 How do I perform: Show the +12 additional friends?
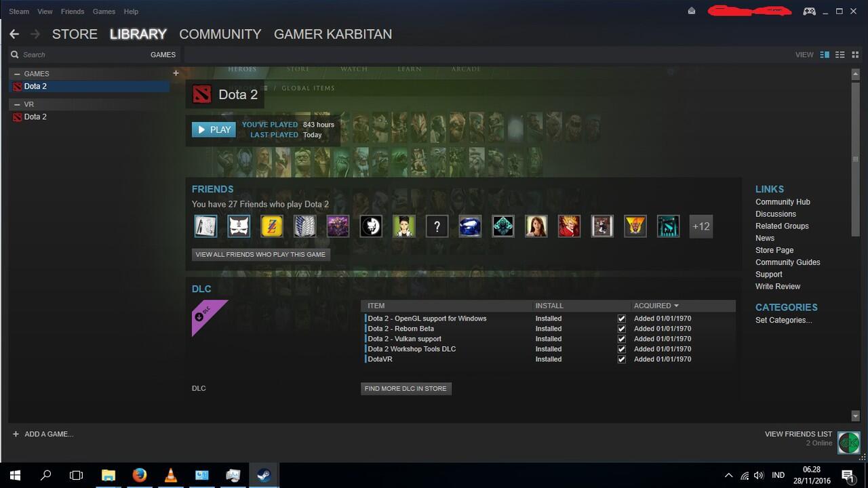tap(701, 226)
